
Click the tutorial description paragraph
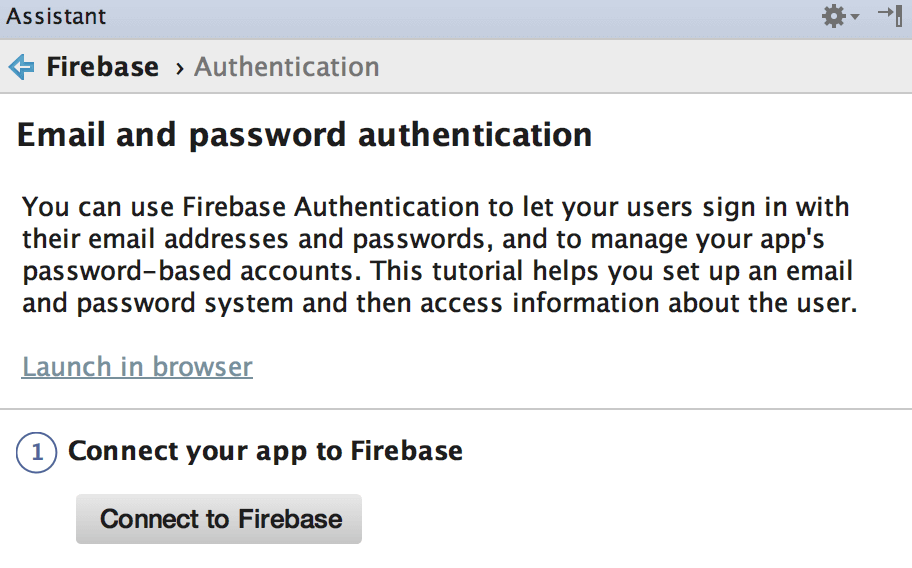tap(440, 255)
